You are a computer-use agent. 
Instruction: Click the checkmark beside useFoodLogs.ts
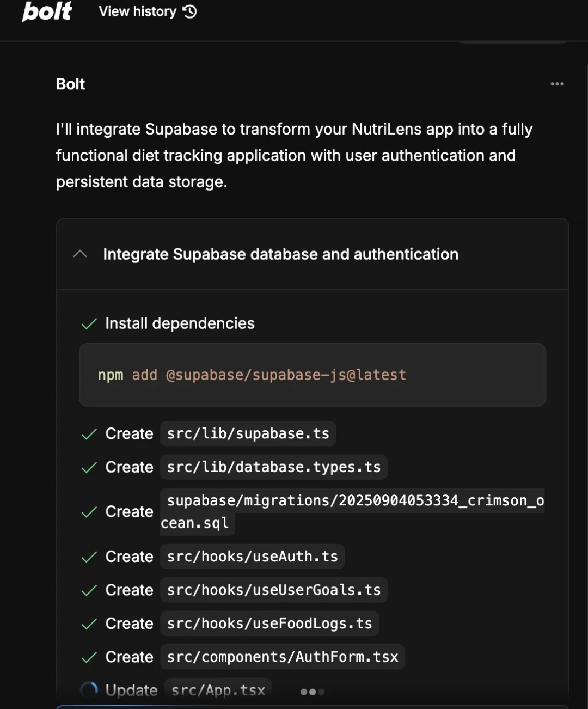pos(89,624)
